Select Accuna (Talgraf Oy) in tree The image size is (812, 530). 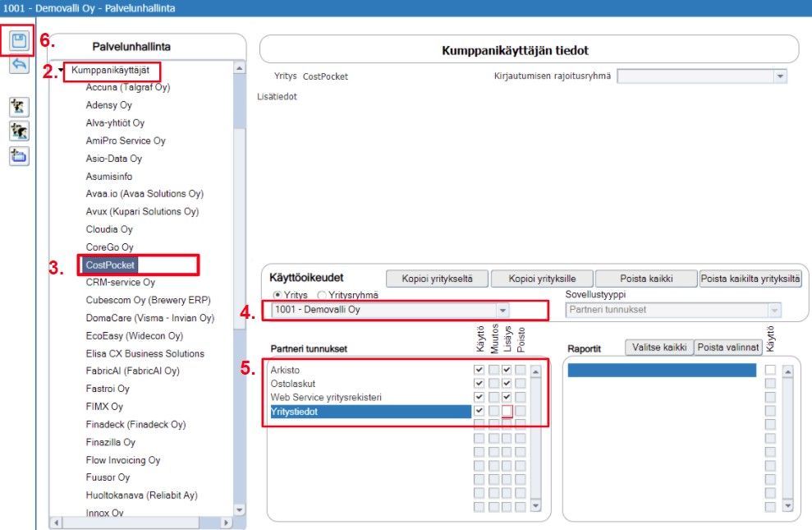coord(128,87)
